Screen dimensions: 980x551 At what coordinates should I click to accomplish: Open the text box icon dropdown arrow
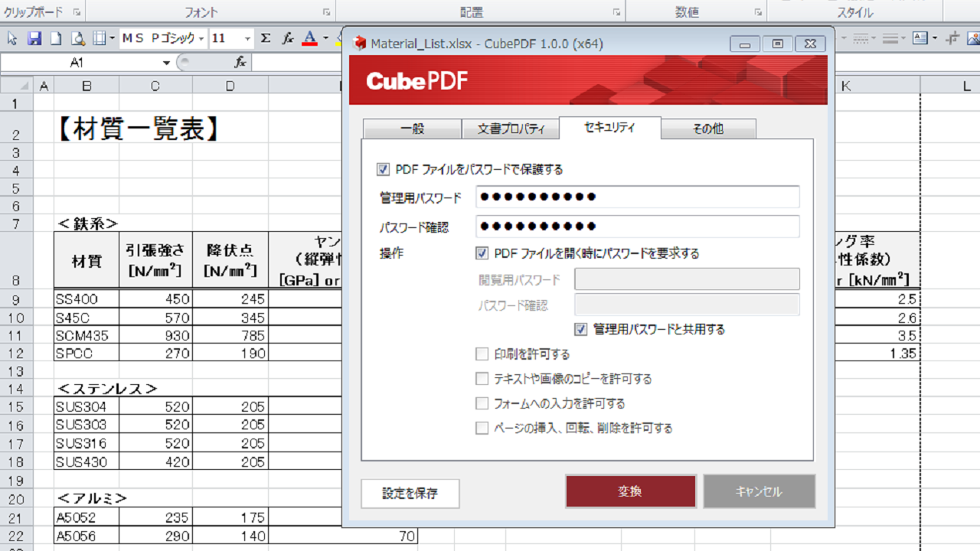click(934, 38)
